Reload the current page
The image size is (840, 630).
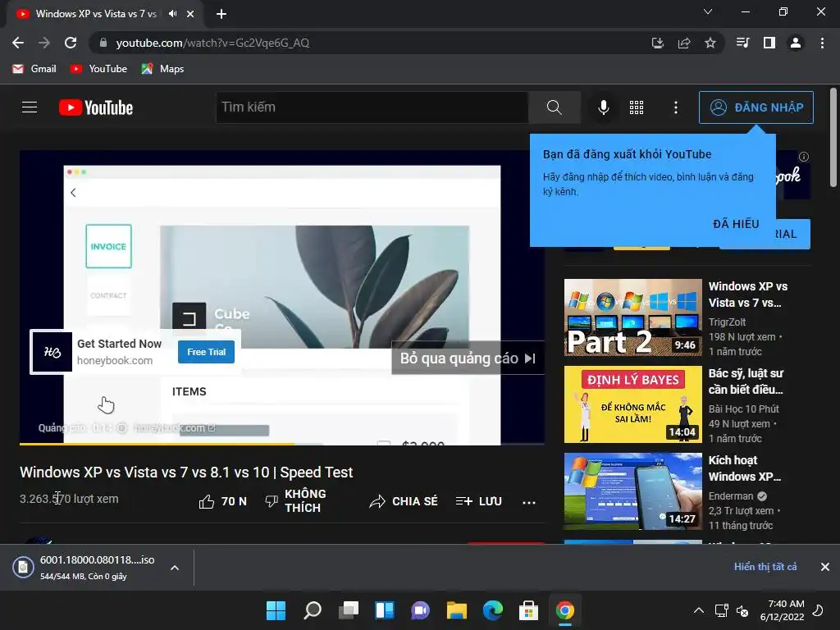coord(71,43)
